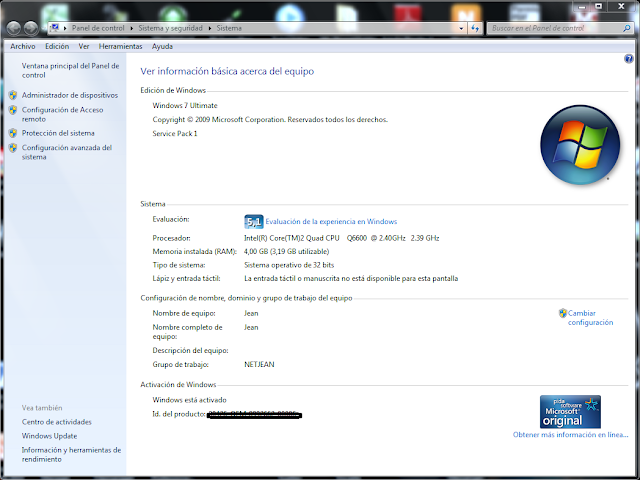Open the address bar history dropdown
The height and width of the screenshot is (480, 640).
click(461, 28)
